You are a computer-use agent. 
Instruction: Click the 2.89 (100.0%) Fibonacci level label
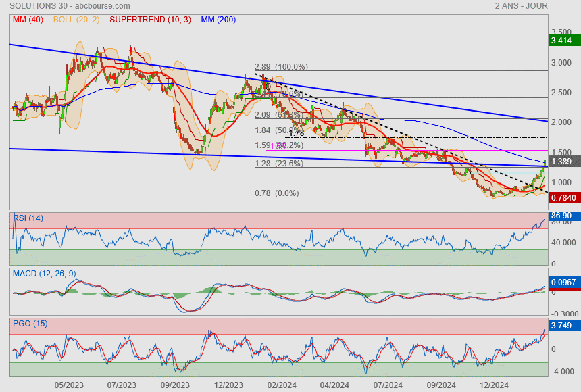click(281, 67)
